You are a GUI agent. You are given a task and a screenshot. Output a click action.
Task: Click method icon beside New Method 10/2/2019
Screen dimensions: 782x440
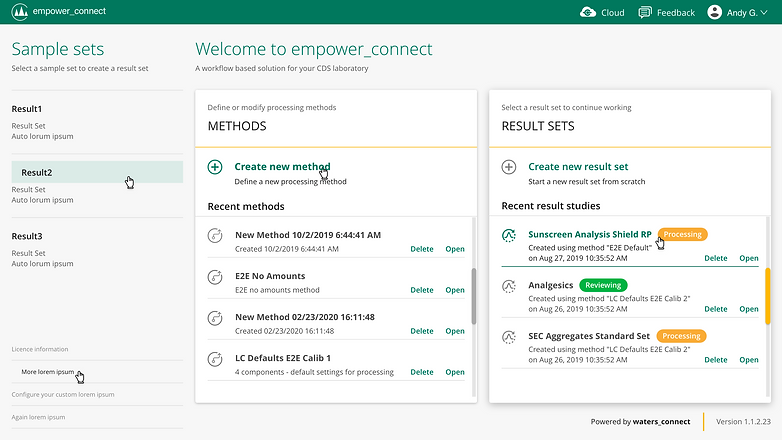tap(215, 235)
